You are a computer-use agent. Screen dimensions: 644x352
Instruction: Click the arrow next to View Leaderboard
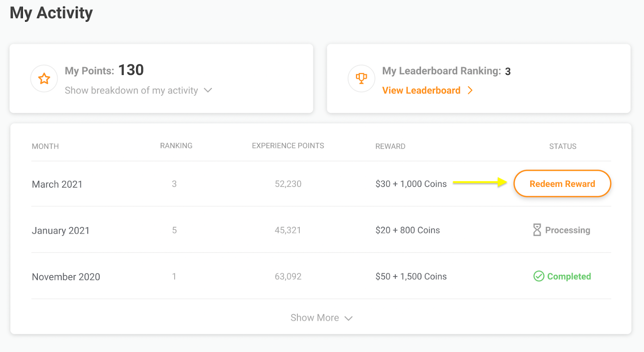470,90
